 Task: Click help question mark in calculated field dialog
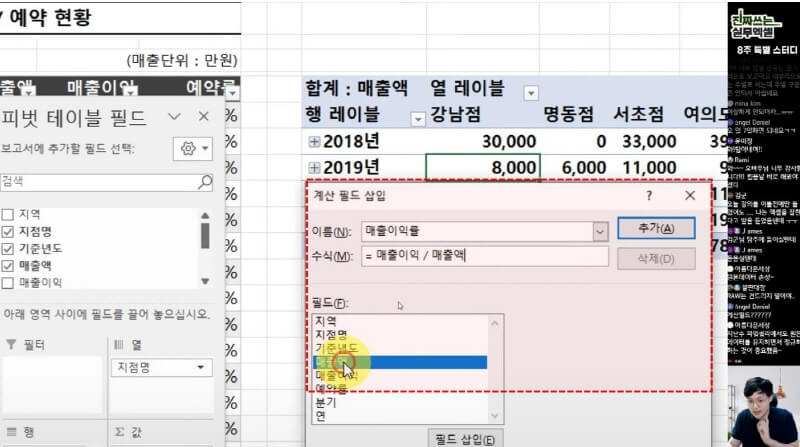(649, 195)
